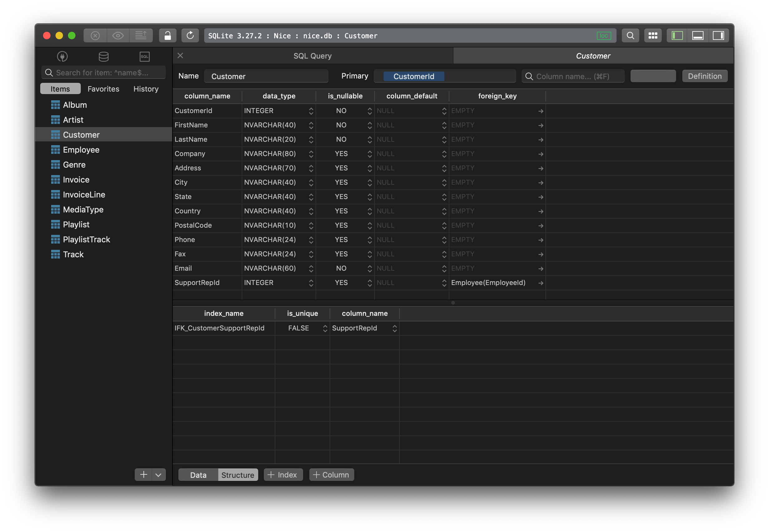The image size is (769, 532).
Task: Toggle the left sidebar panel
Action: [x=677, y=36]
